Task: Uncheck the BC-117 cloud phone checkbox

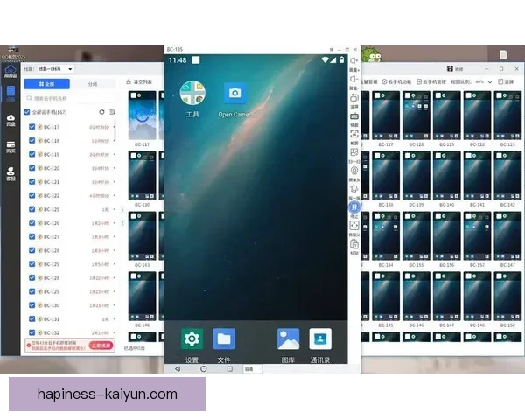Action: tap(32, 127)
